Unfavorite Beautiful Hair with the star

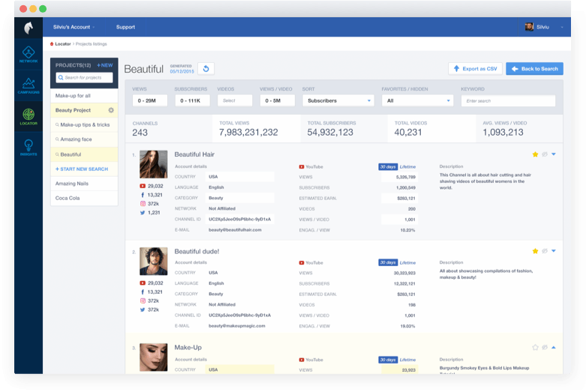click(535, 154)
